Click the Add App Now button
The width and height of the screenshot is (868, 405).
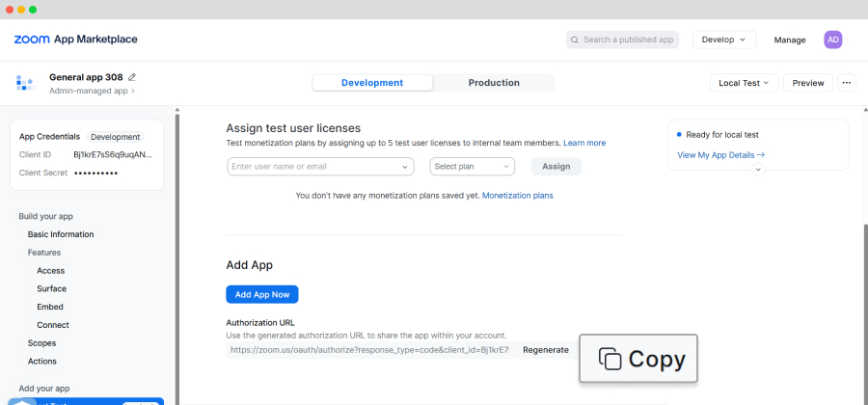261,294
